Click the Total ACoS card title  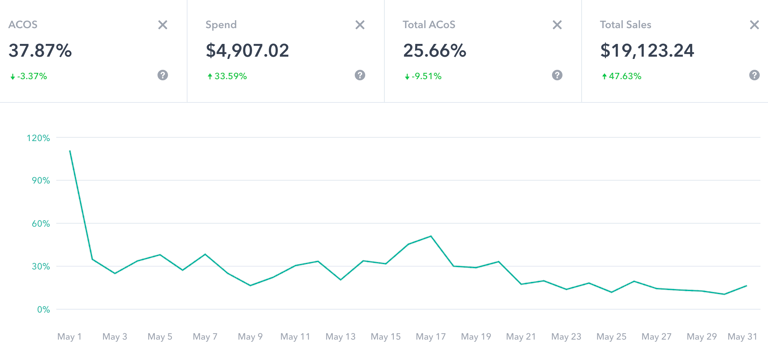pyautogui.click(x=429, y=24)
